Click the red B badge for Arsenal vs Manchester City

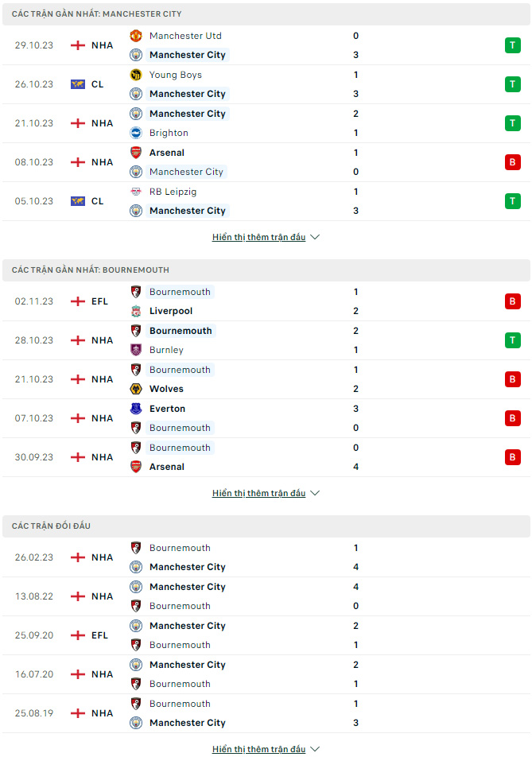coord(513,162)
